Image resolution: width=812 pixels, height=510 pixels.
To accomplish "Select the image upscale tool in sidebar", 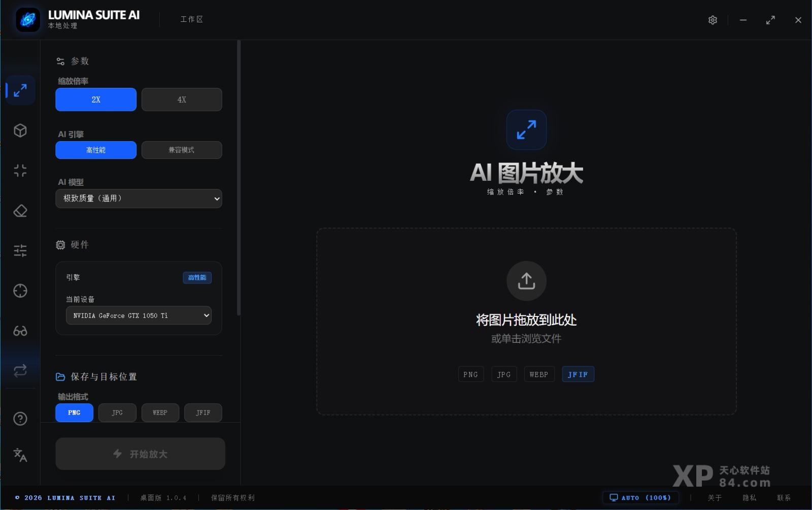I will click(x=20, y=90).
